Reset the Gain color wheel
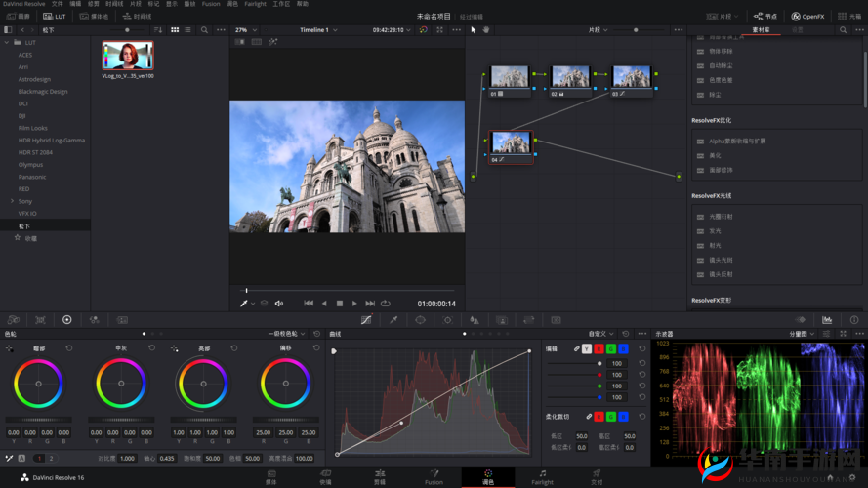 tap(233, 348)
